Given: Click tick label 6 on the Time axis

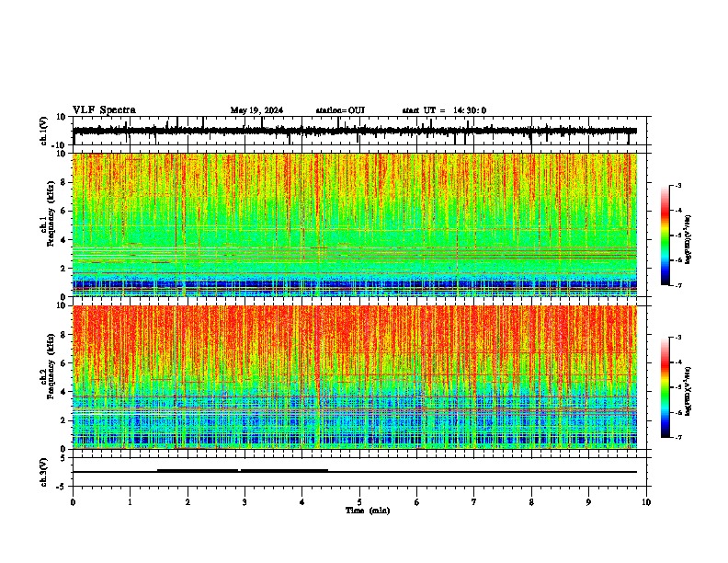Looking at the screenshot, I should click(x=417, y=502).
